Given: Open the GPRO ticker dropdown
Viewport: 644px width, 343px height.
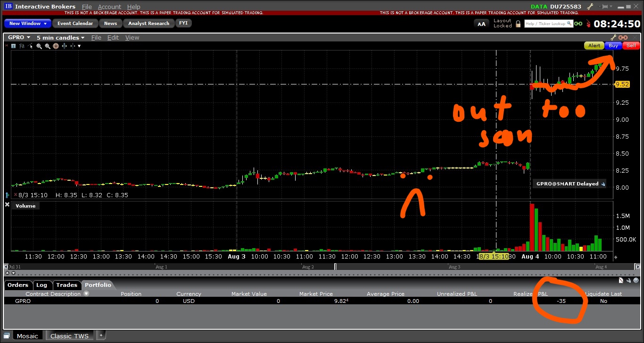Looking at the screenshot, I should [19, 37].
